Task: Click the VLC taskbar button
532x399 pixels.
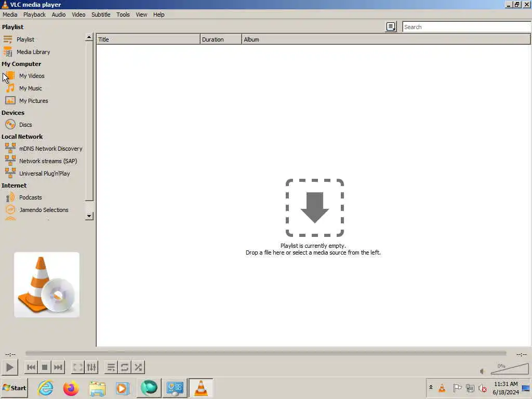Action: tap(201, 388)
